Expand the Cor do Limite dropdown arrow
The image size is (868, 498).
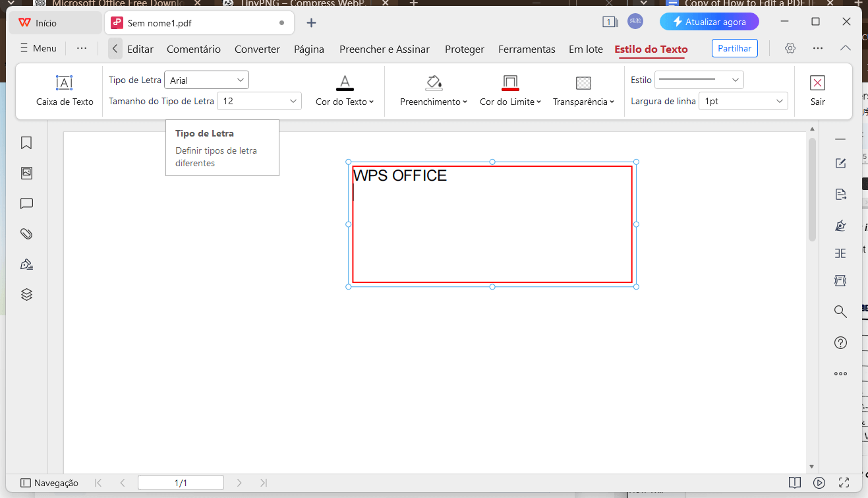click(x=538, y=102)
